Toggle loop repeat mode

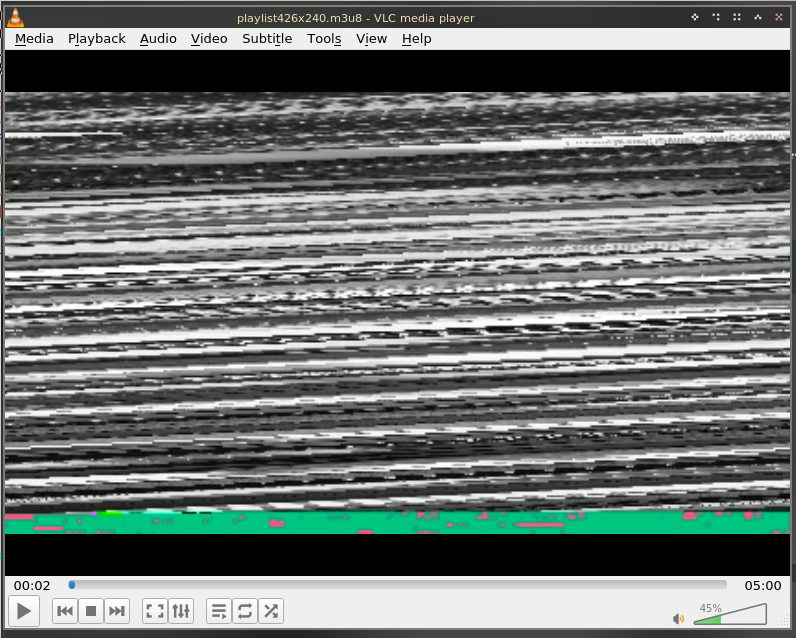tap(245, 611)
